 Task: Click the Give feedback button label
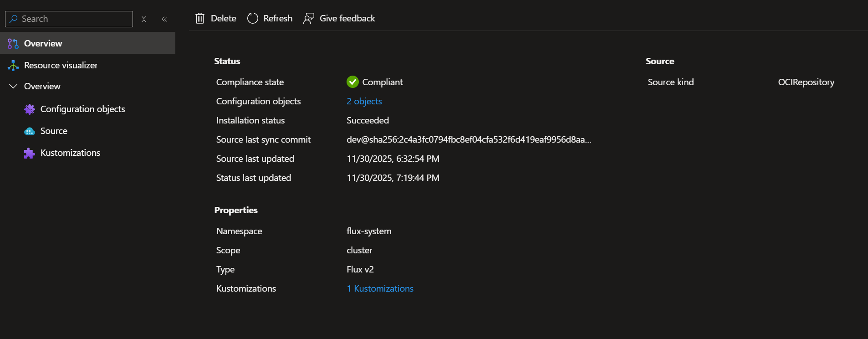click(347, 18)
